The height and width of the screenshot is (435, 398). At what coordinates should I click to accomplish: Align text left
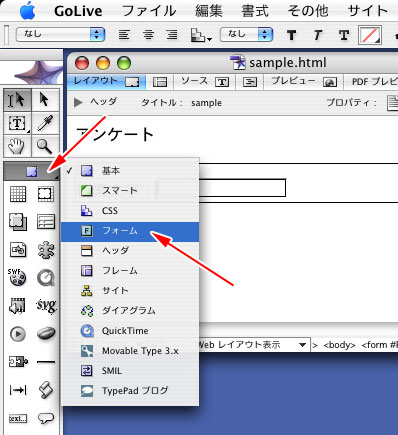(124, 35)
